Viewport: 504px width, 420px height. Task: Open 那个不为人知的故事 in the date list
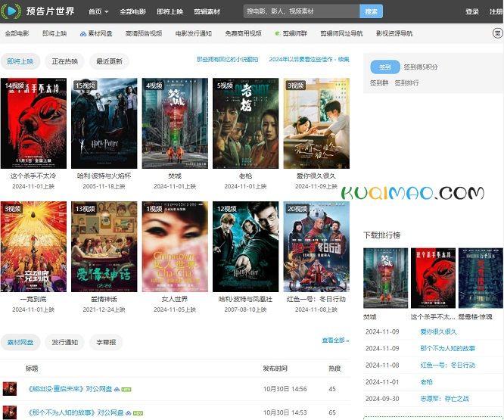[x=447, y=348]
